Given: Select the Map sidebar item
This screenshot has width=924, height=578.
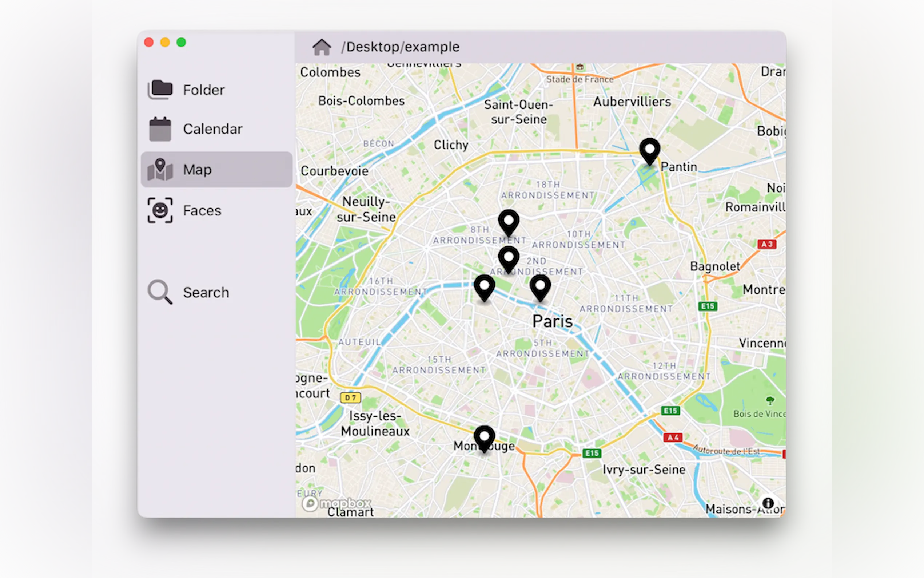Looking at the screenshot, I should [x=216, y=169].
